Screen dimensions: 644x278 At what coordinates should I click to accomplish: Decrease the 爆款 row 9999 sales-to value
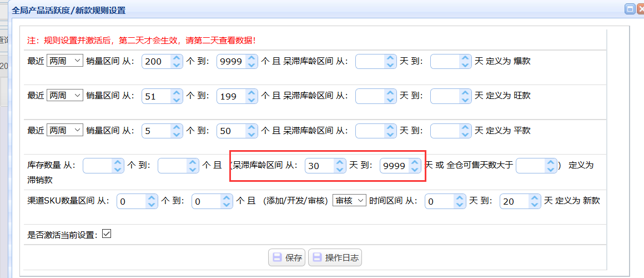tap(251, 65)
